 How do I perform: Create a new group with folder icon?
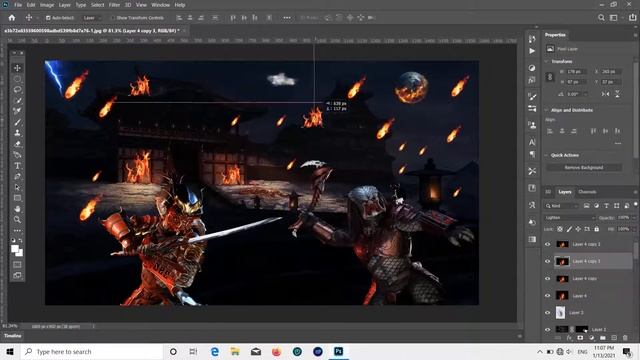click(602, 338)
